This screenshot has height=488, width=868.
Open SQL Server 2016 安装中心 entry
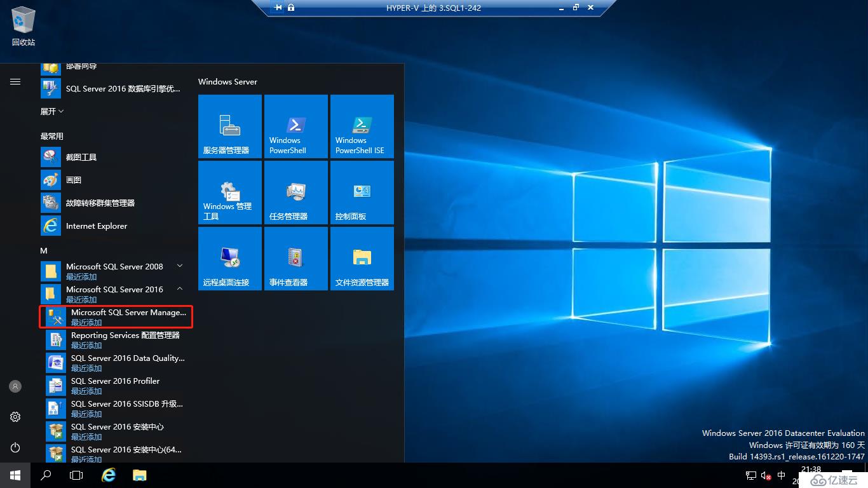coord(116,431)
